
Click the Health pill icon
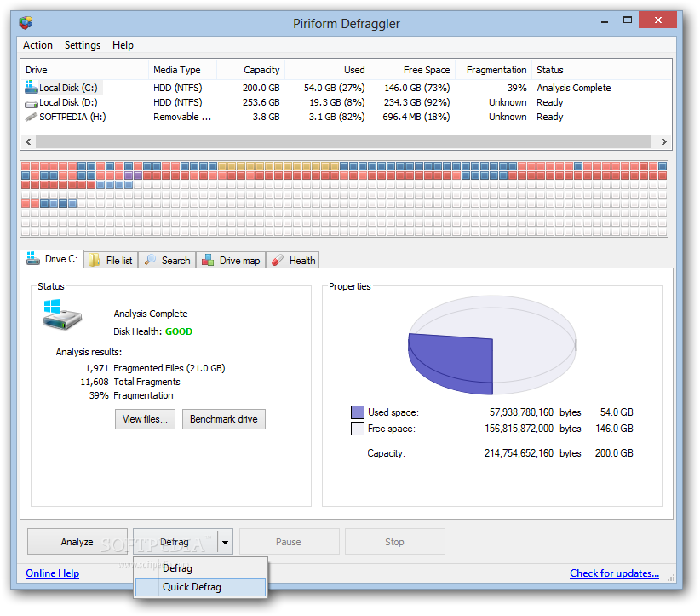[278, 260]
